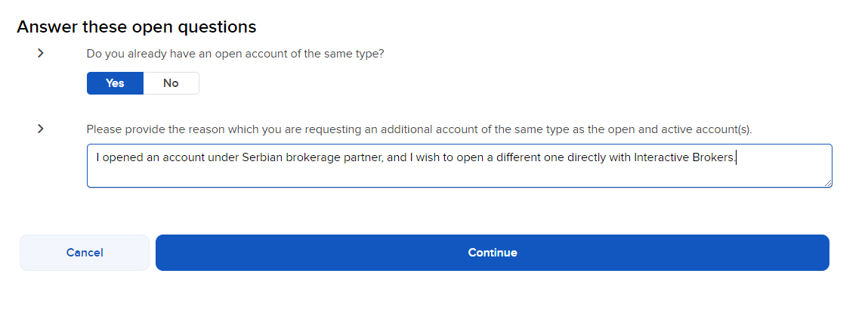The image size is (868, 317).
Task: Click inside the reason text area
Action: tap(459, 166)
